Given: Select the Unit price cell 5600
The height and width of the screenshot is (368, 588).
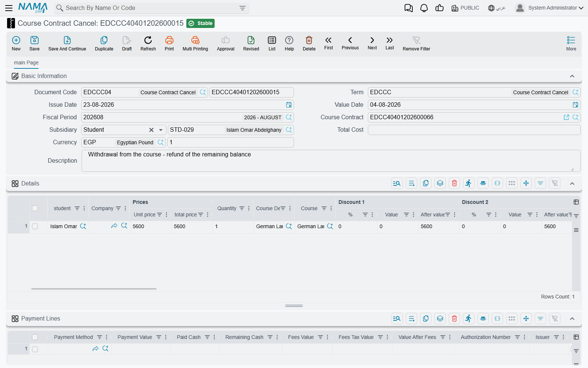Looking at the screenshot, I should pyautogui.click(x=151, y=226).
